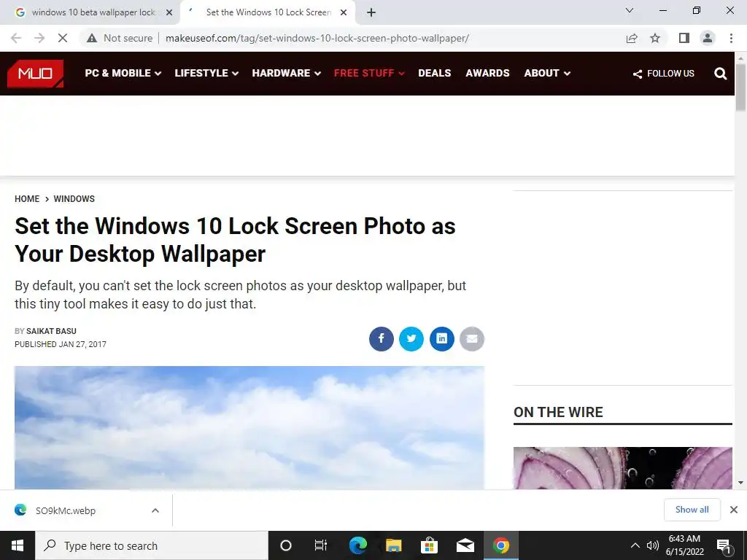747x560 pixels.
Task: Open File Explorer from taskbar
Action: 393,545
